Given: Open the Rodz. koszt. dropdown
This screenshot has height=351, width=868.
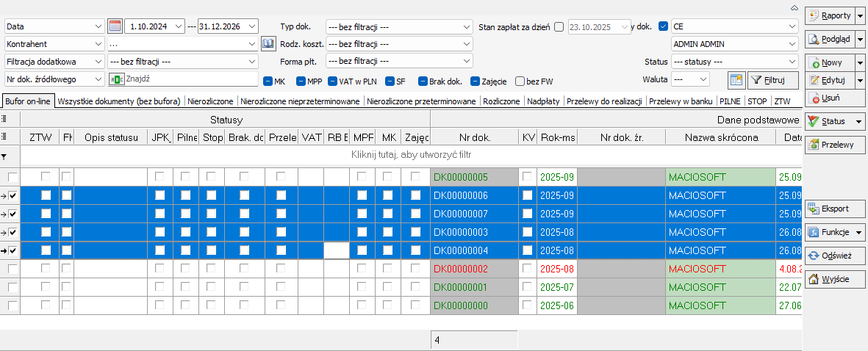Looking at the screenshot, I should coord(399,43).
